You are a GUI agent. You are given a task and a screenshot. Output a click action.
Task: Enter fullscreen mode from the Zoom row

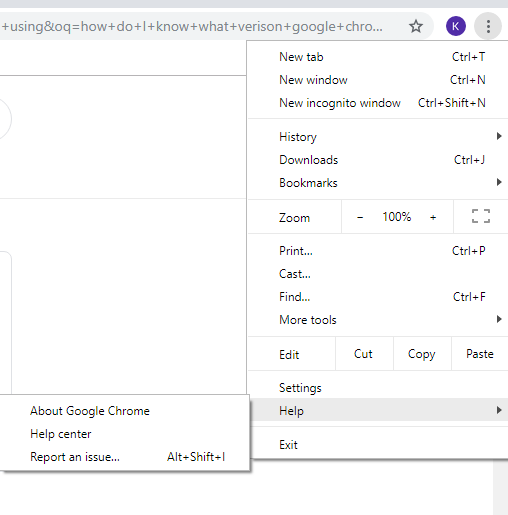point(481,216)
